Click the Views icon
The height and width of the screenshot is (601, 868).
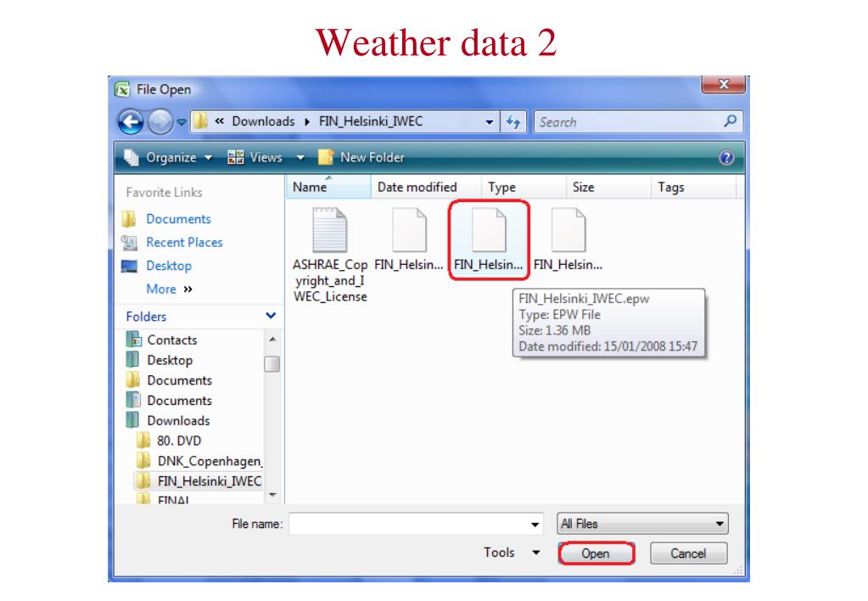pyautogui.click(x=235, y=158)
